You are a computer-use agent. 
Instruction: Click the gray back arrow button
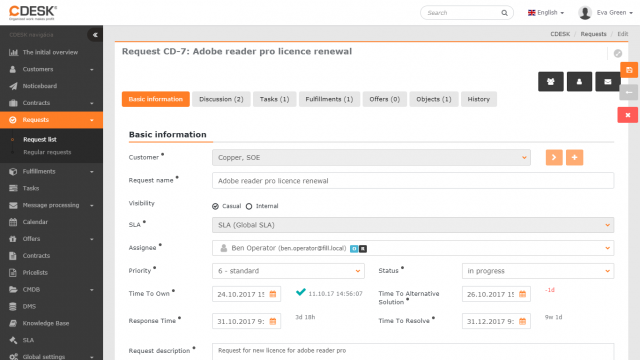point(629,93)
